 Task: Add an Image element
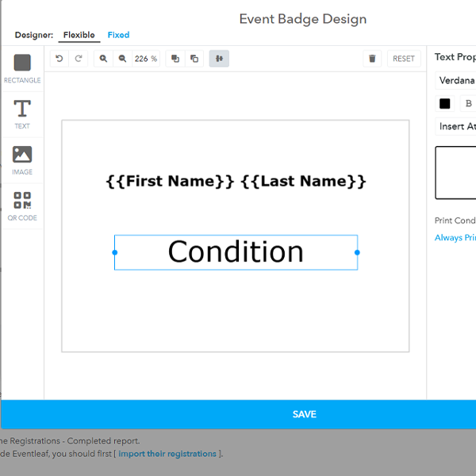22,159
